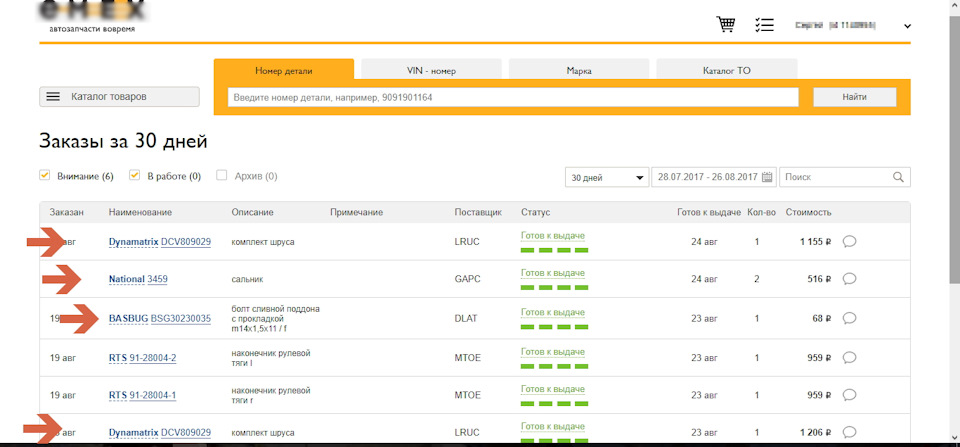Select the Номер детали tab

click(x=284, y=70)
